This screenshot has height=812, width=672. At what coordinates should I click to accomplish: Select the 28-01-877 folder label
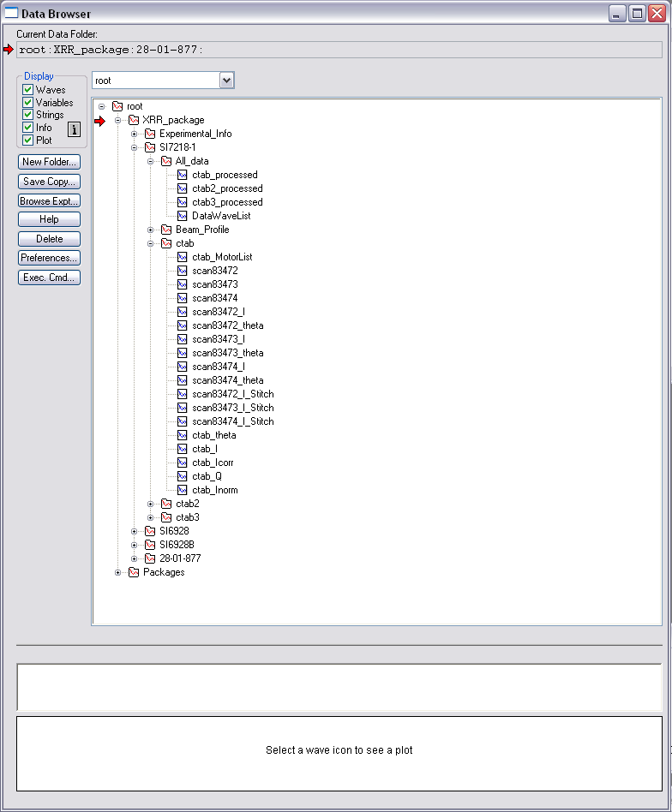(180, 558)
